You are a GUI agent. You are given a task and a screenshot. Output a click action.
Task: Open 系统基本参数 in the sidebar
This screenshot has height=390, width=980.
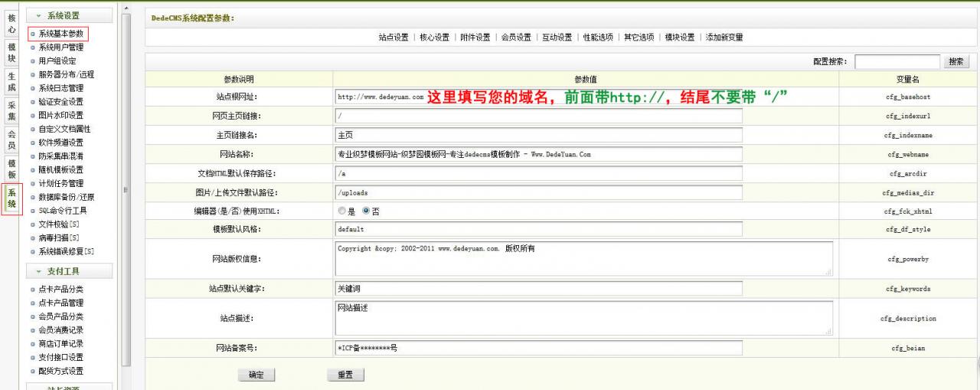click(x=61, y=34)
